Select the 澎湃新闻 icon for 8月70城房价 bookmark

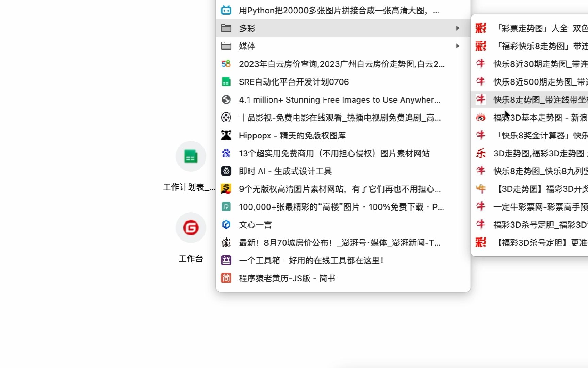pos(226,243)
